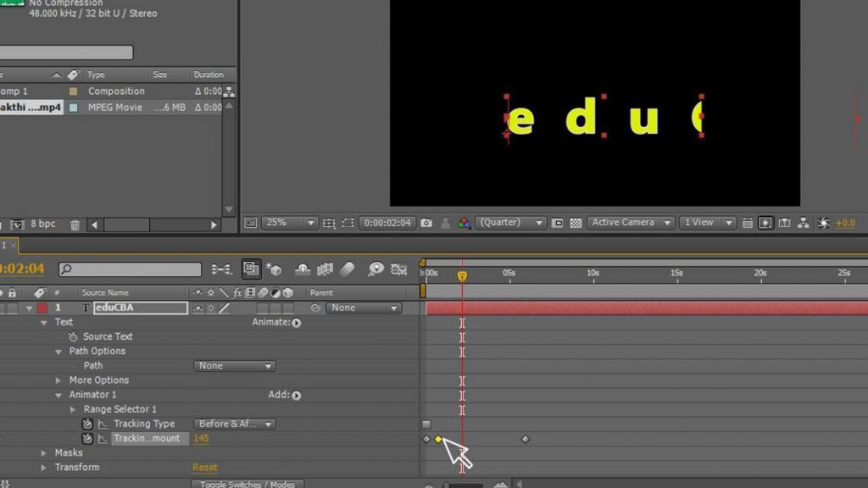Select the keyframe on the Tracking Amount track
868x488 pixels.
click(x=438, y=439)
